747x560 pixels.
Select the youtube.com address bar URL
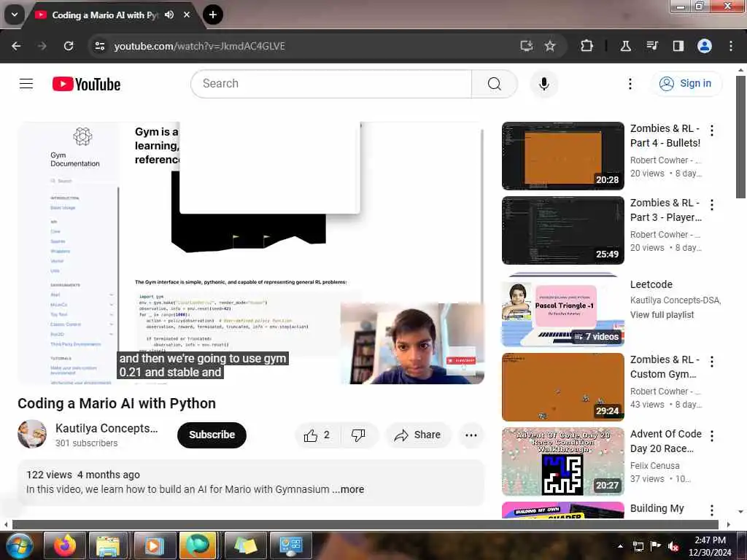(x=199, y=46)
